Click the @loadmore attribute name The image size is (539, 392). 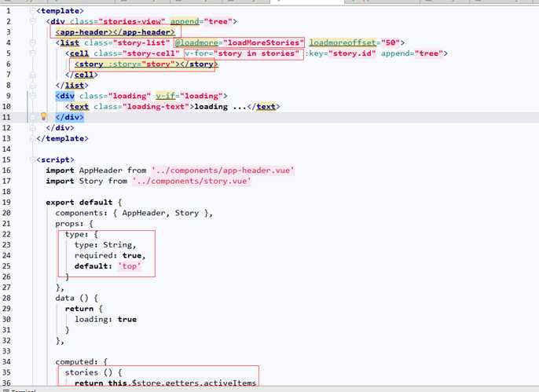[196, 42]
